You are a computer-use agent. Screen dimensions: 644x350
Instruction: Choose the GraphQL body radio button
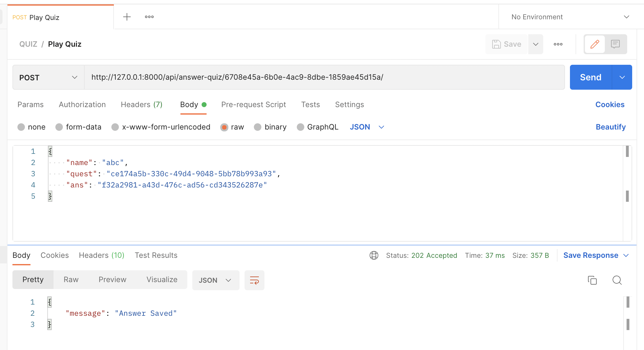(x=301, y=127)
